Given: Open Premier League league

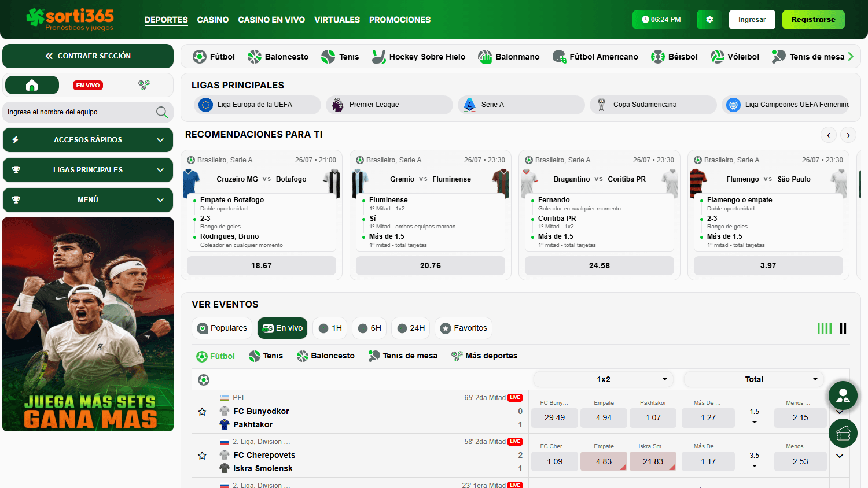Looking at the screenshot, I should [389, 105].
